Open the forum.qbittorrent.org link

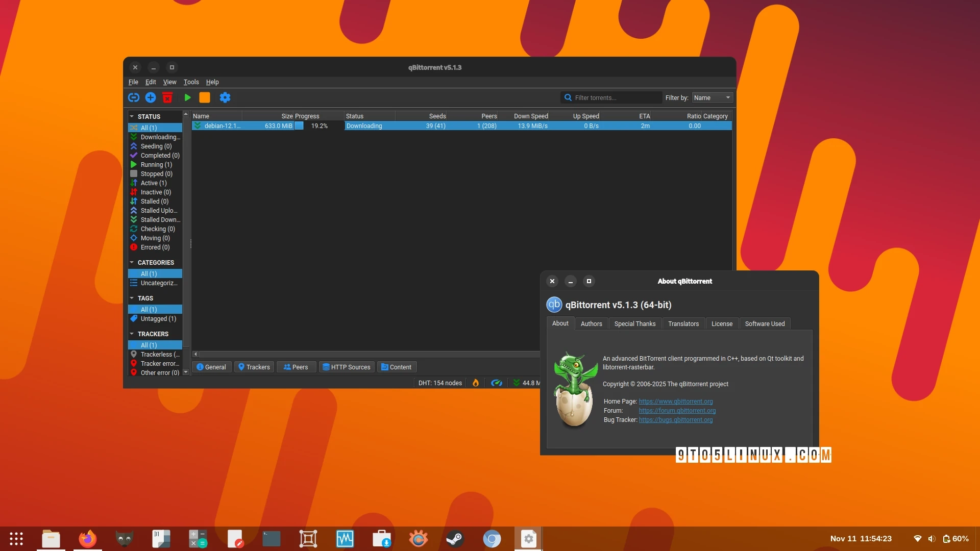(x=676, y=411)
